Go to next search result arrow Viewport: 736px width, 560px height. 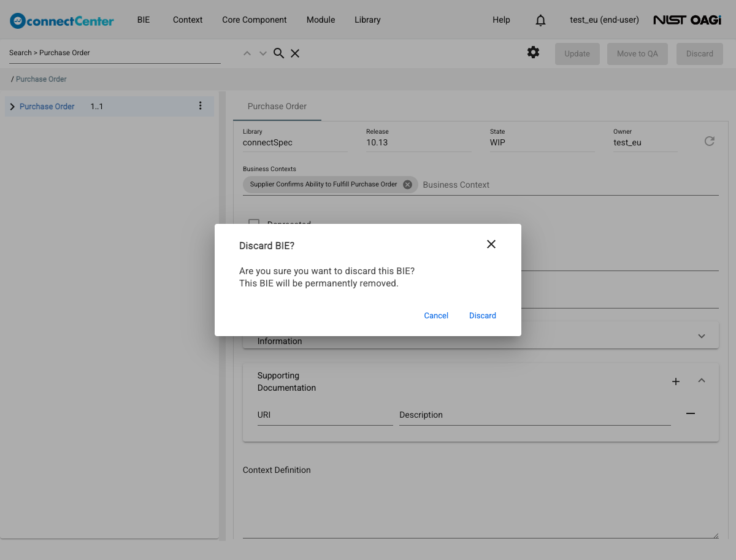click(263, 53)
